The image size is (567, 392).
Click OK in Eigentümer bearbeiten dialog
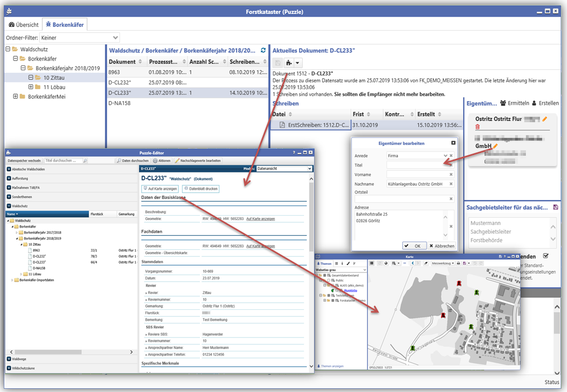415,245
